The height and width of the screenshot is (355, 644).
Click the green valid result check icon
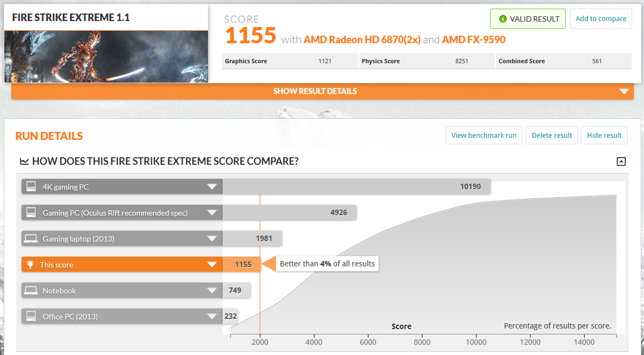click(x=502, y=19)
